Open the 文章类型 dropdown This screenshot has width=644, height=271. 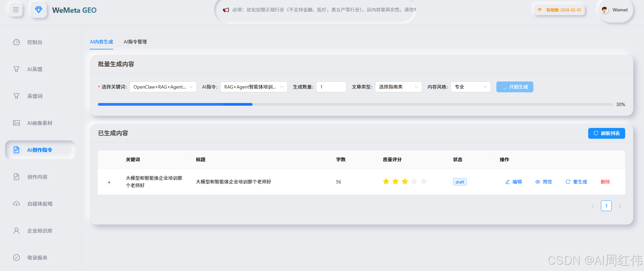tap(399, 87)
